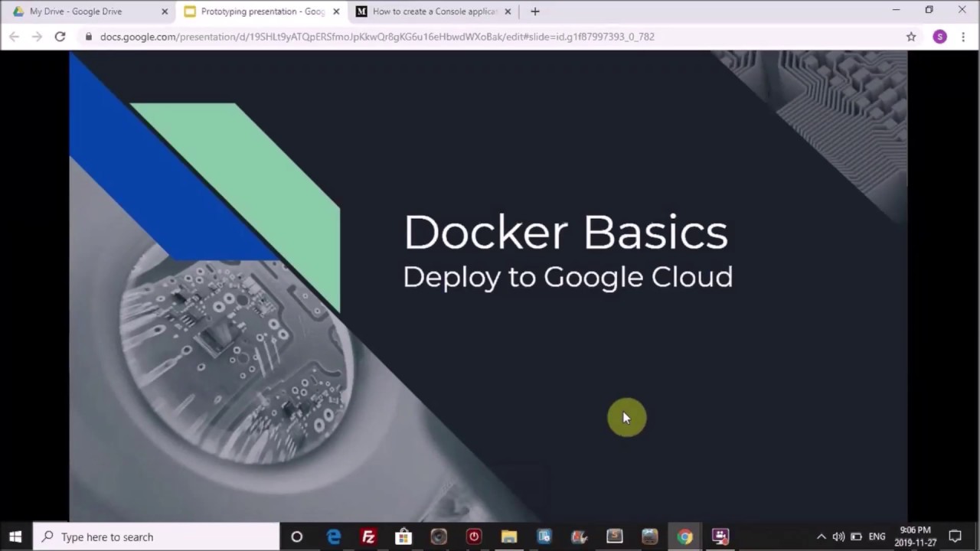Check the battery status icon
980x551 pixels.
[857, 536]
